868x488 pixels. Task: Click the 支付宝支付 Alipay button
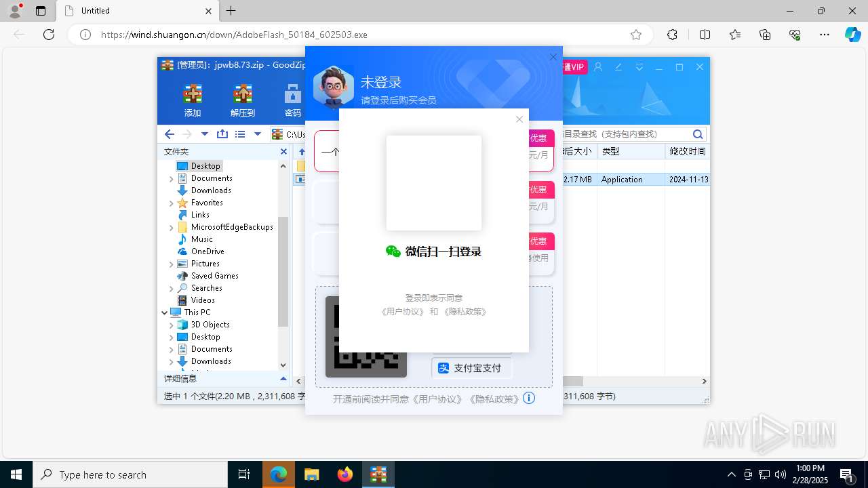471,368
